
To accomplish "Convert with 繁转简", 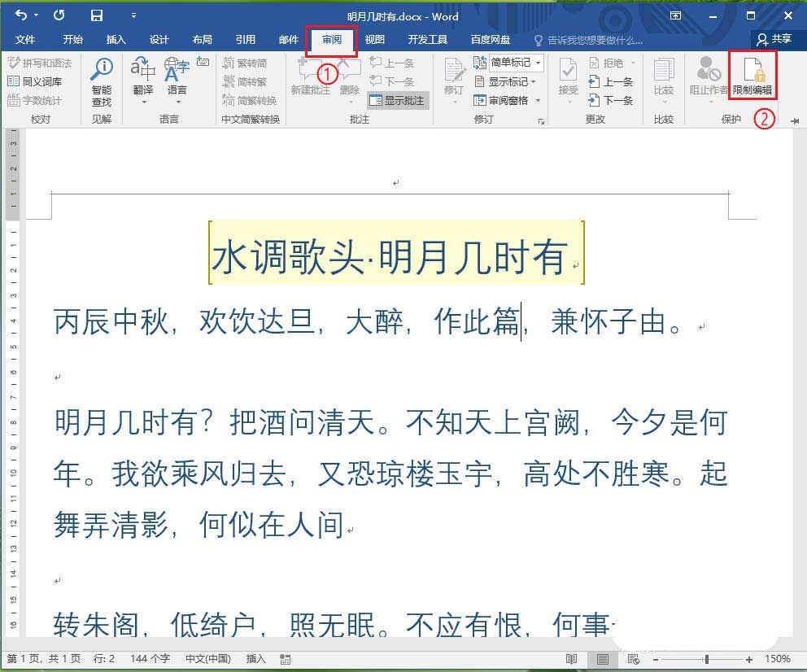I will click(245, 63).
